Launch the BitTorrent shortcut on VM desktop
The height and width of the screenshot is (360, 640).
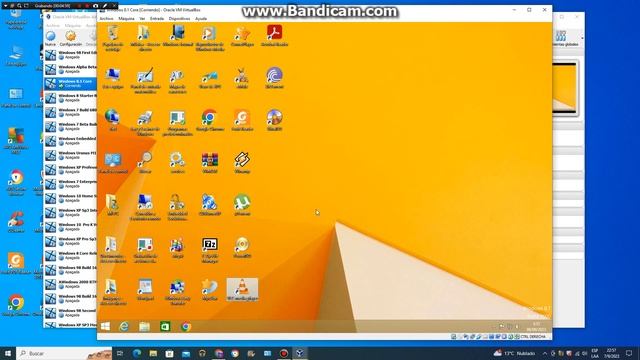(x=274, y=78)
